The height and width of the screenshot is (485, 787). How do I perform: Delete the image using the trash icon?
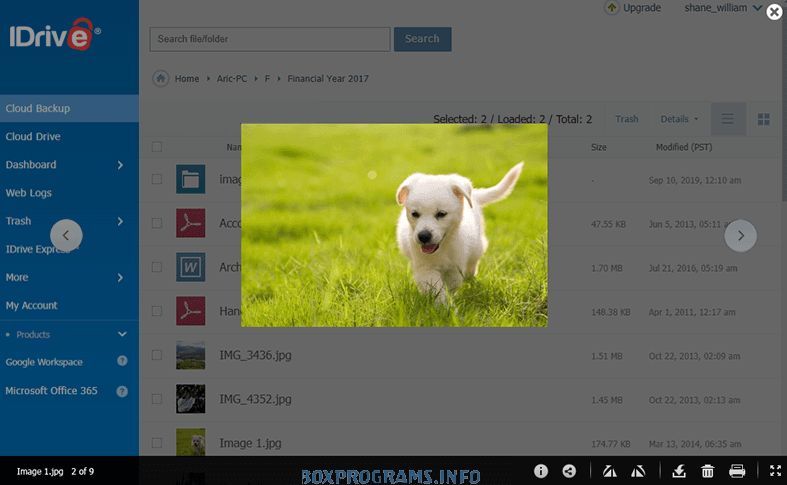707,471
